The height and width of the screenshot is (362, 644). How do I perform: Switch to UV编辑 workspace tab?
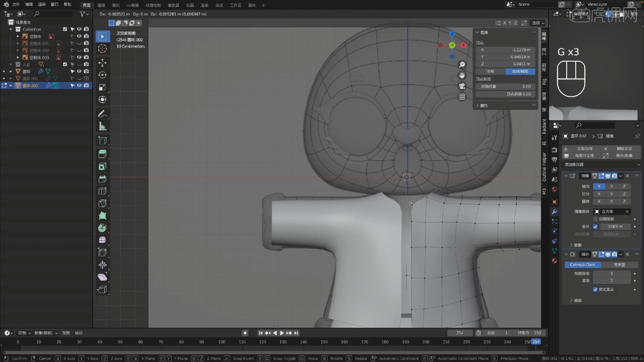132,5
